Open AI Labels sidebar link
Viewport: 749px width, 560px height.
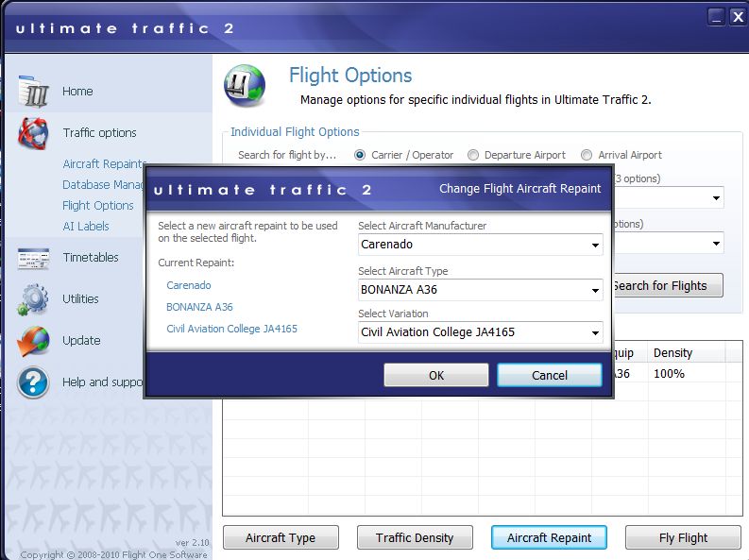point(86,226)
